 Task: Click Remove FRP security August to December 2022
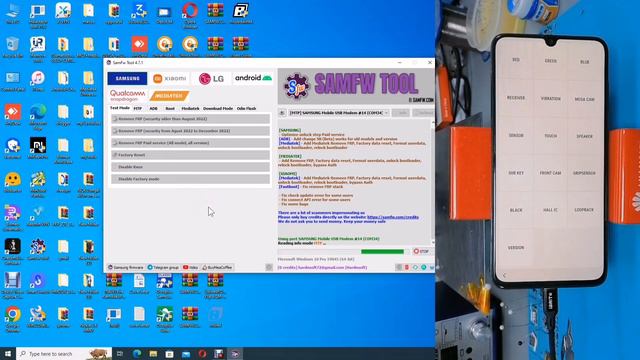191,131
